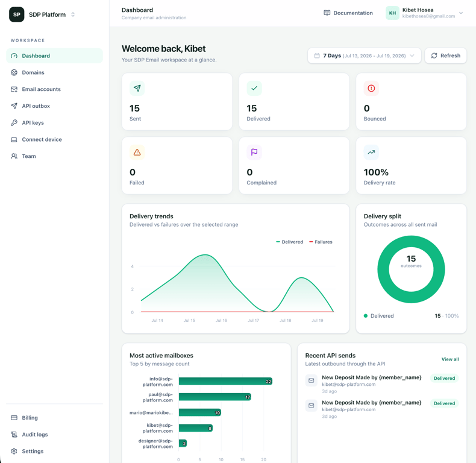The height and width of the screenshot is (463, 476).
Task: Select Dashboard in the workspace menu
Action: click(x=54, y=56)
